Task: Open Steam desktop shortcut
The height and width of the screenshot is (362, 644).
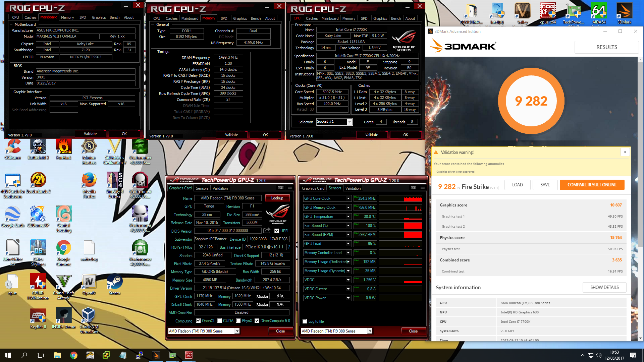Action: (x=114, y=285)
